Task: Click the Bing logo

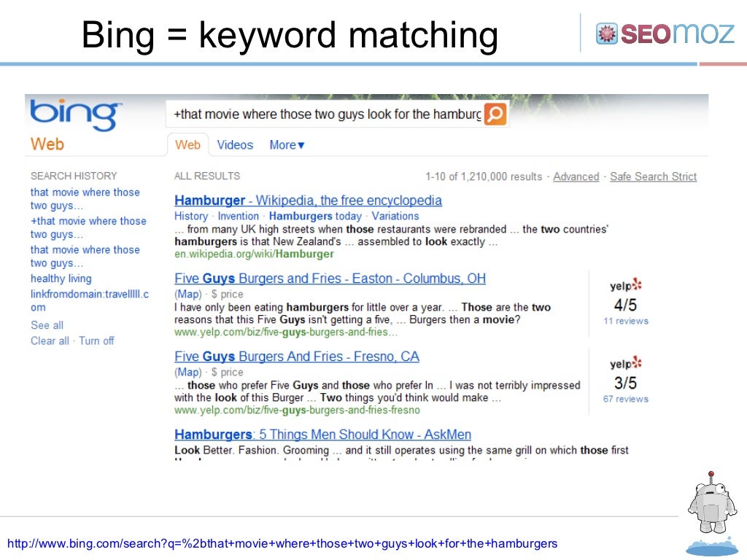Action: pos(76,117)
